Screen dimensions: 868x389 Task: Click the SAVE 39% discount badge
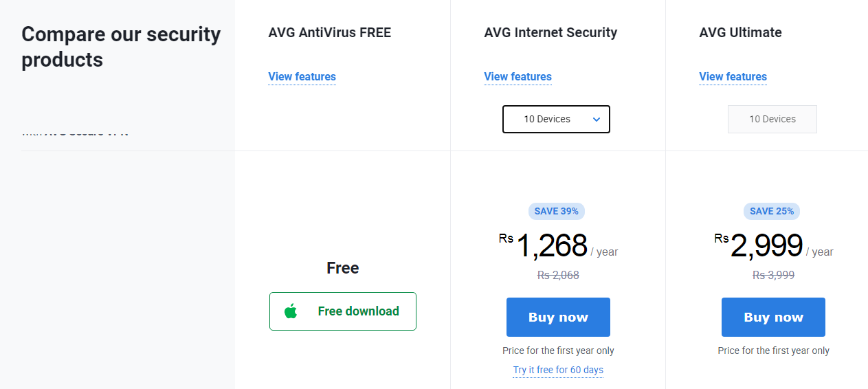pyautogui.click(x=556, y=211)
